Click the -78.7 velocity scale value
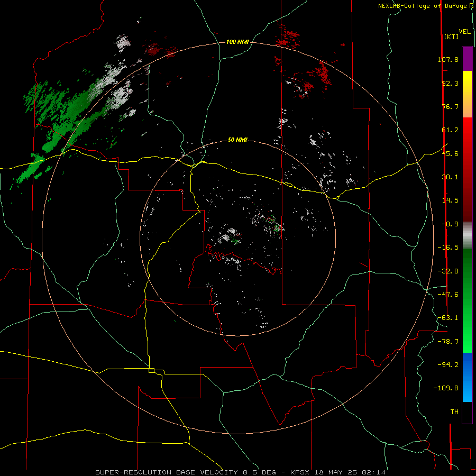 448,342
